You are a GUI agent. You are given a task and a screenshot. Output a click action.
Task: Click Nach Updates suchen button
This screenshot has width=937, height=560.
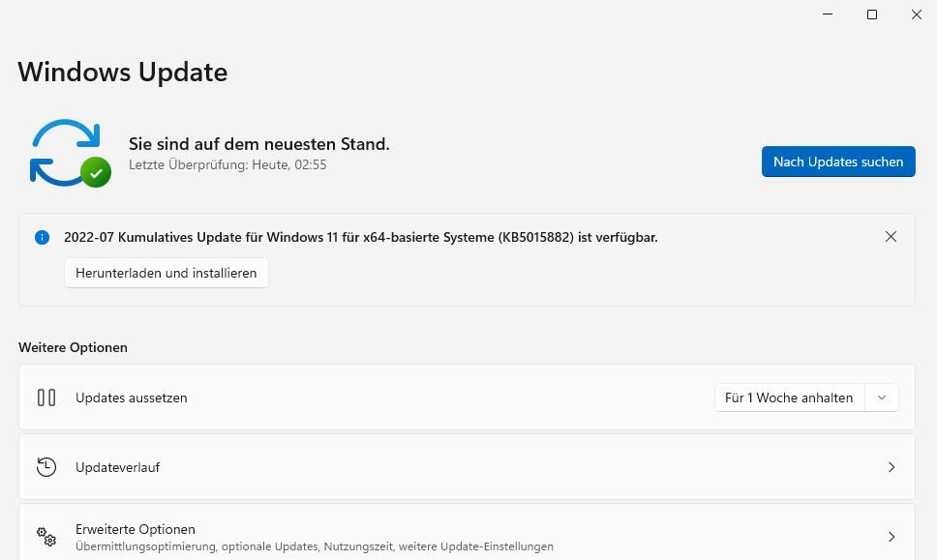838,162
